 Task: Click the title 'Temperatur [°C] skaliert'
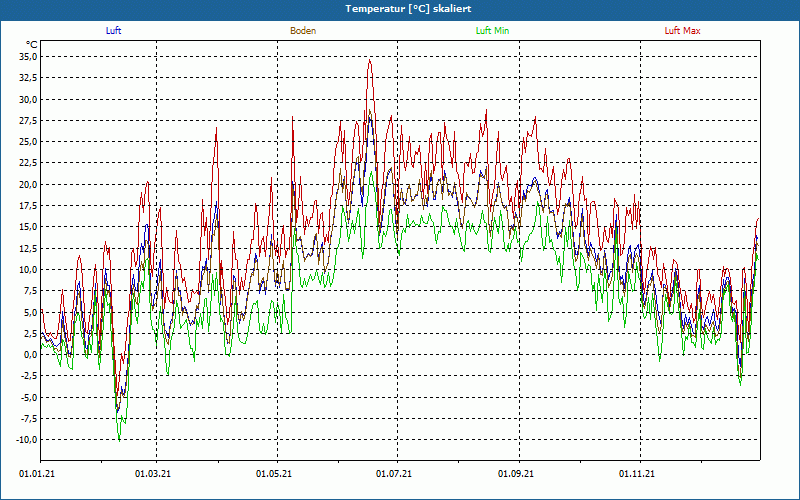(408, 9)
